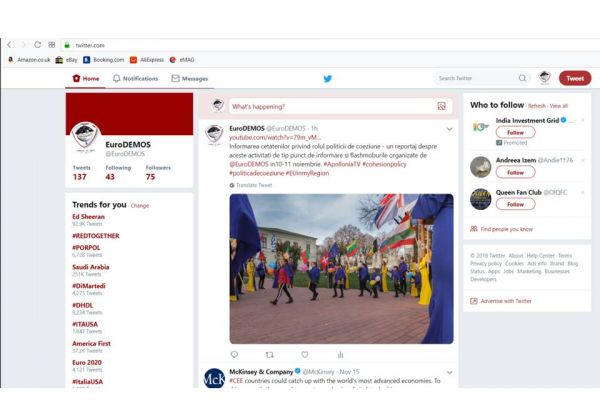This screenshot has height=400, width=600.
Task: Click the green padlock security icon
Action: (67, 45)
